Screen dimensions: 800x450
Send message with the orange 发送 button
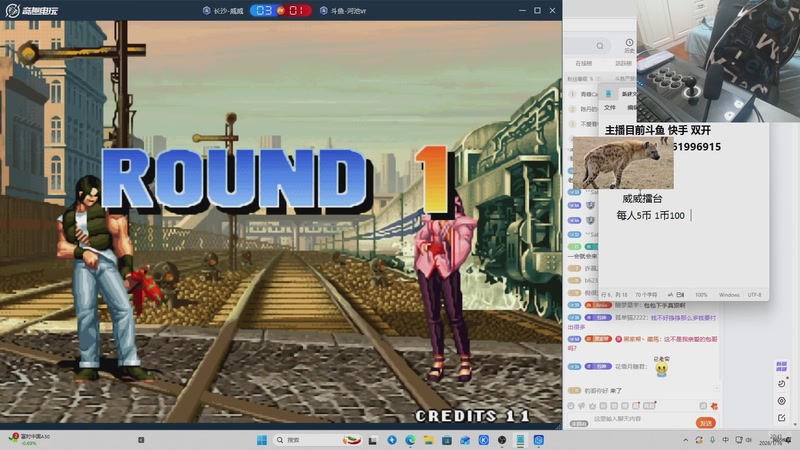coord(706,423)
